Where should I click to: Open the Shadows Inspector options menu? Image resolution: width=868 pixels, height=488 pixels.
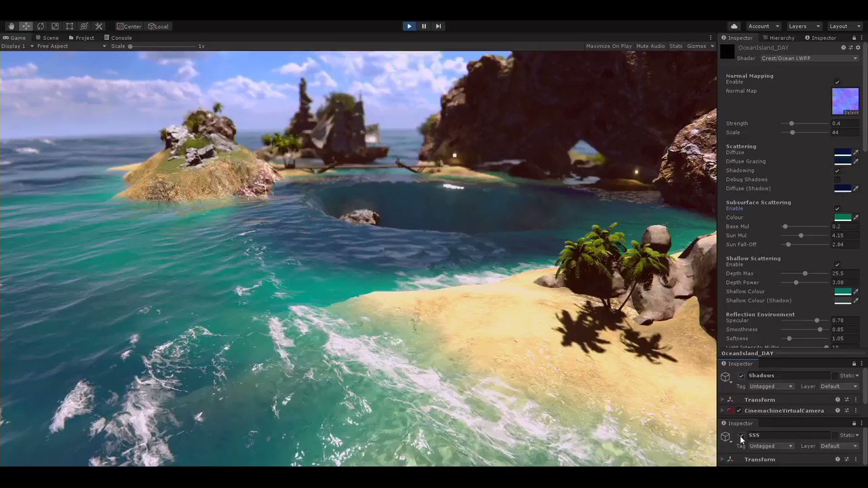click(861, 364)
